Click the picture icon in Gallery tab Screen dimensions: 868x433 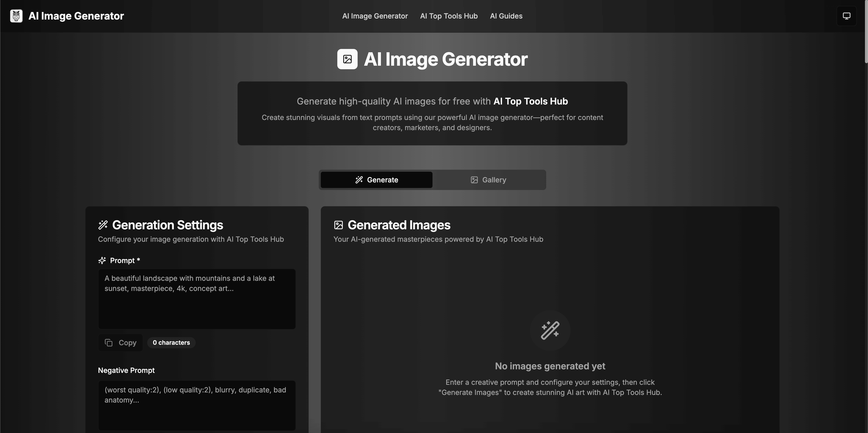coord(474,180)
